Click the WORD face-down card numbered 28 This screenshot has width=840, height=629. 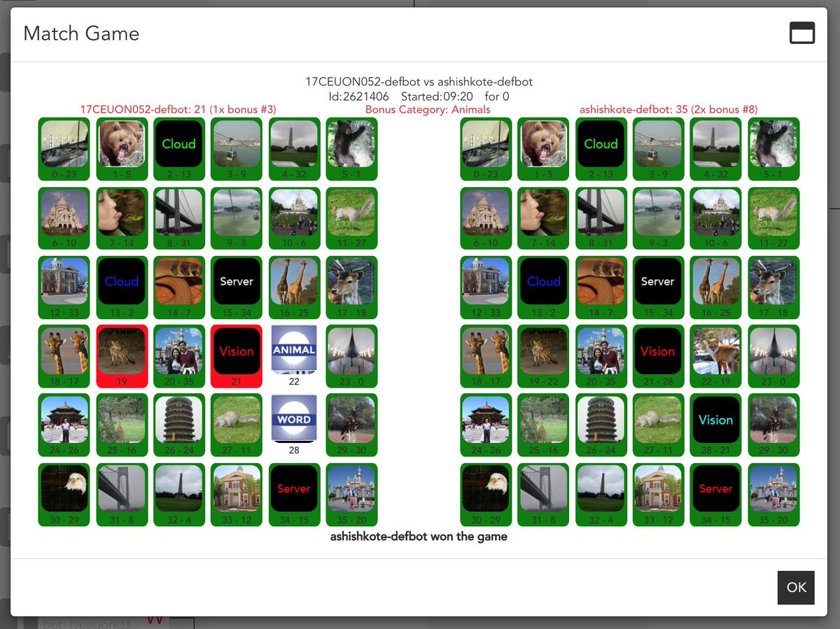tap(294, 424)
